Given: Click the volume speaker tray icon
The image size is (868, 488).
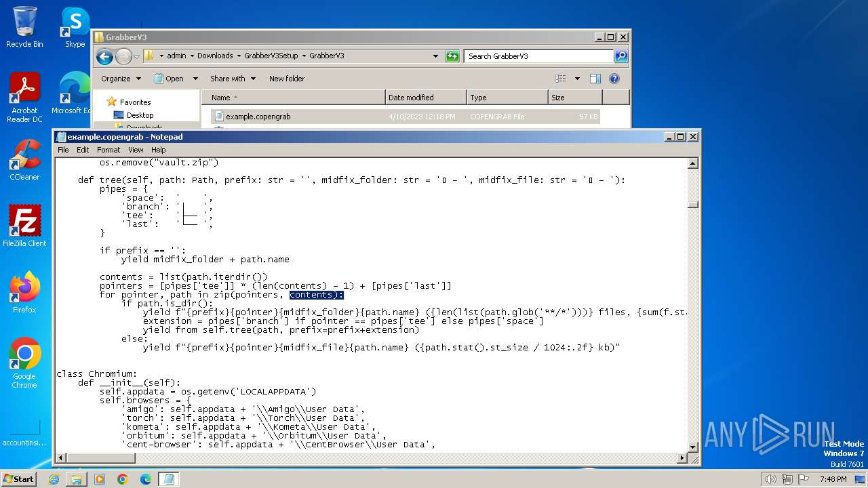Looking at the screenshot, I should click(771, 479).
